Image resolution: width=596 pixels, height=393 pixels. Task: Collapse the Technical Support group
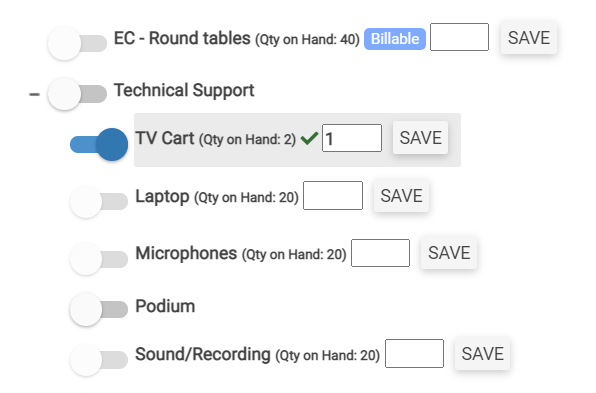pyautogui.click(x=34, y=94)
